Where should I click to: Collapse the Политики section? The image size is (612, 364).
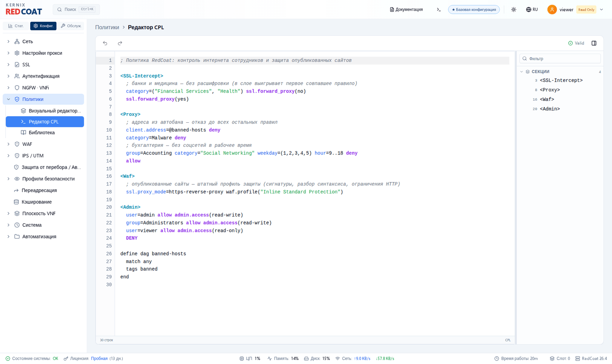[8, 99]
